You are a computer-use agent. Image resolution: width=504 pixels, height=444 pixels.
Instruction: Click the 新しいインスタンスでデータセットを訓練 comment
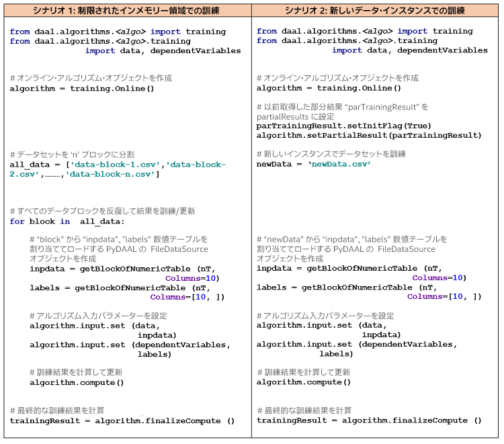click(331, 154)
